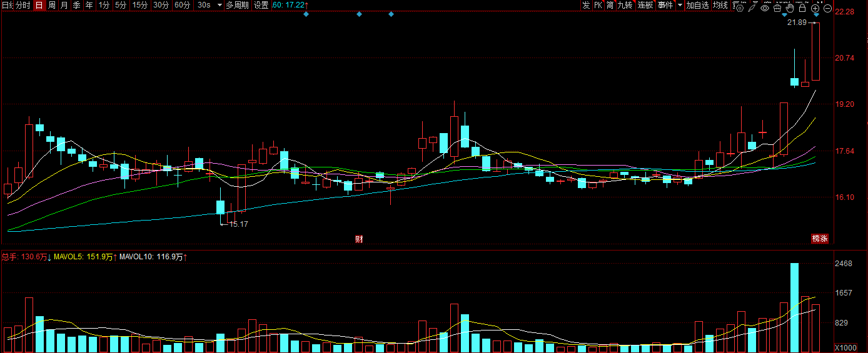Expand dropdown arrow after 事件
The width and height of the screenshot is (868, 353).
pos(680,5)
